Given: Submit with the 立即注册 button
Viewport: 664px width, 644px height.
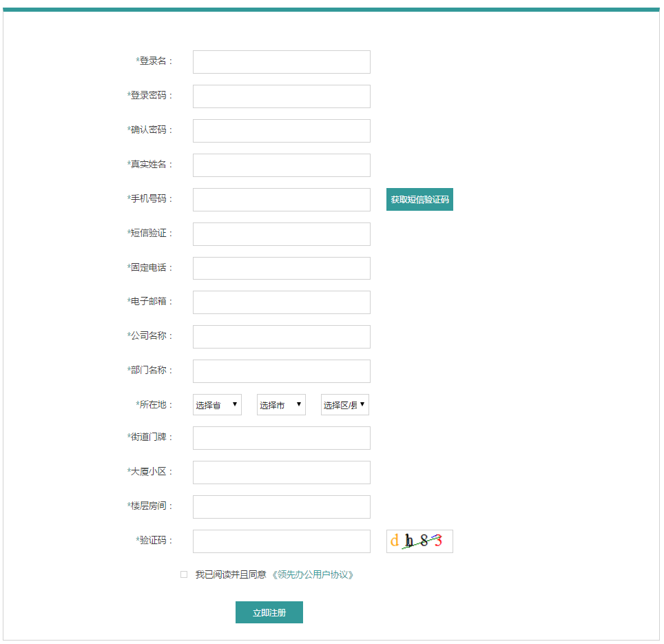Looking at the screenshot, I should coord(269,612).
